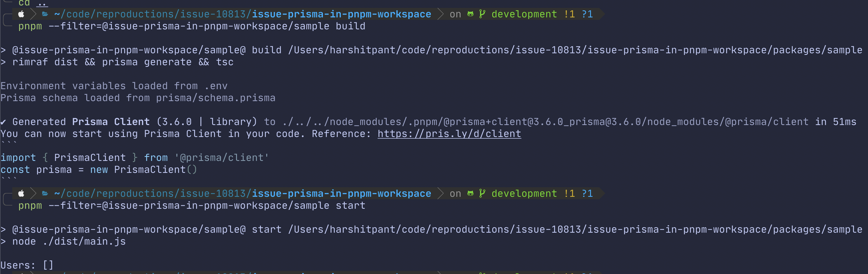Click the ?1 indicator in the second prompt
Screen dimensions: 868x274
pyautogui.click(x=587, y=194)
